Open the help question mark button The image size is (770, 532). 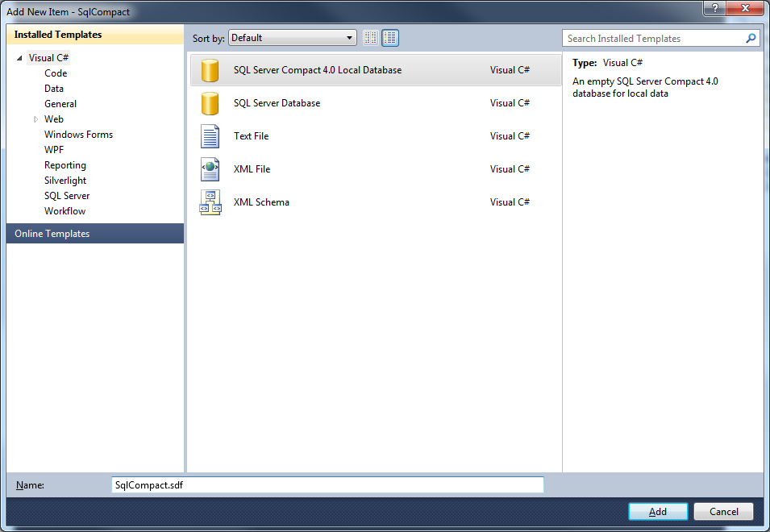714,8
